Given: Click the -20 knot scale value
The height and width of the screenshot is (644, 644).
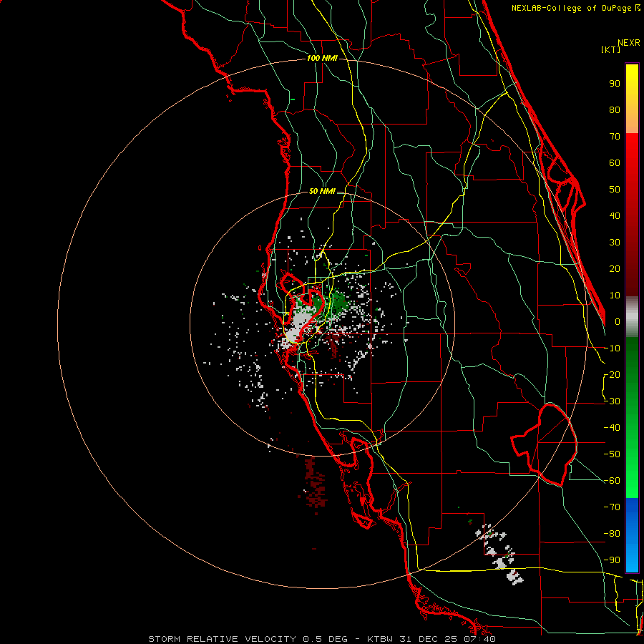Looking at the screenshot, I should point(612,375).
